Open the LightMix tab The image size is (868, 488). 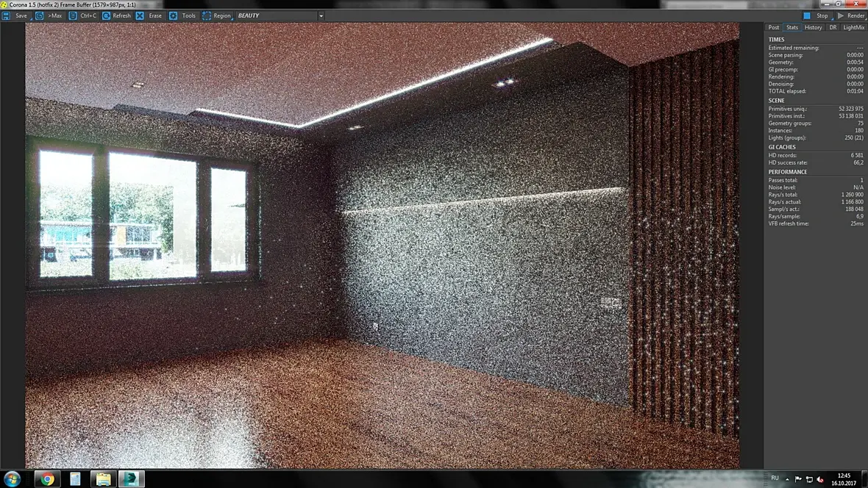pyautogui.click(x=853, y=27)
